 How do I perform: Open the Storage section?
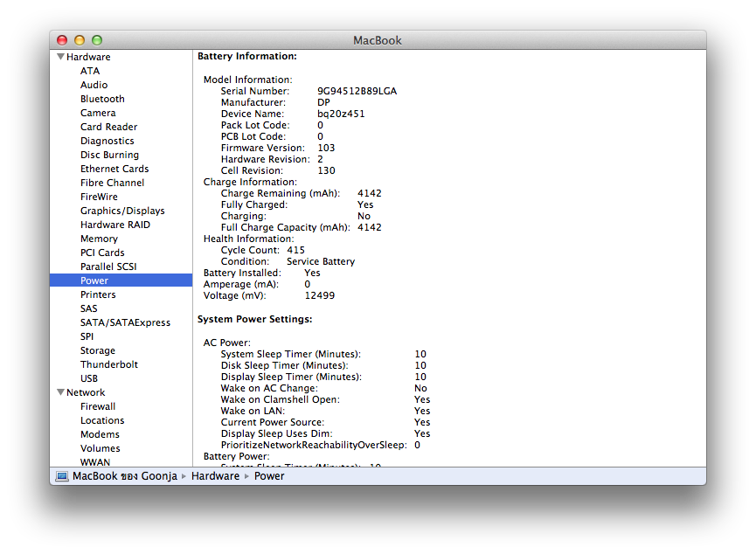pos(98,350)
